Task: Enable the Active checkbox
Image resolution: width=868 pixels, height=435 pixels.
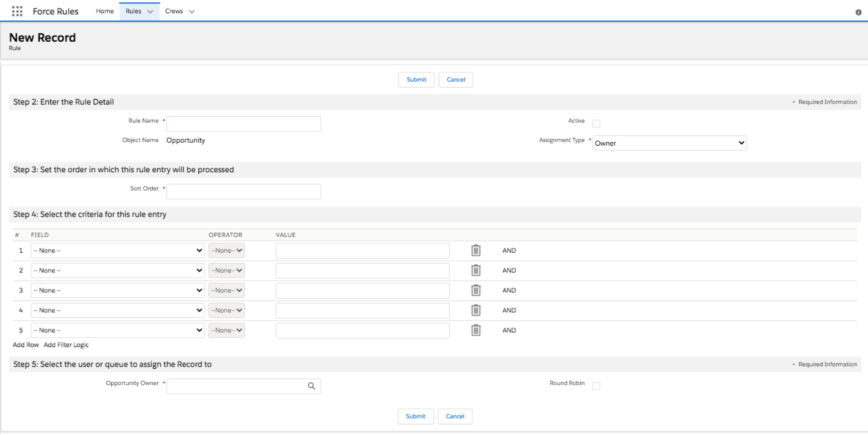Action: tap(596, 124)
